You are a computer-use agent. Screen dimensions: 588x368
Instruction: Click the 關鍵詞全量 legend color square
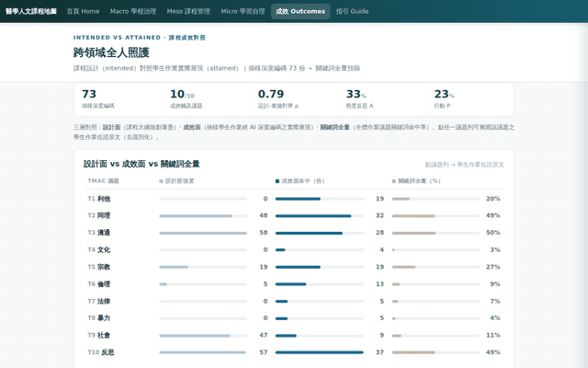394,181
